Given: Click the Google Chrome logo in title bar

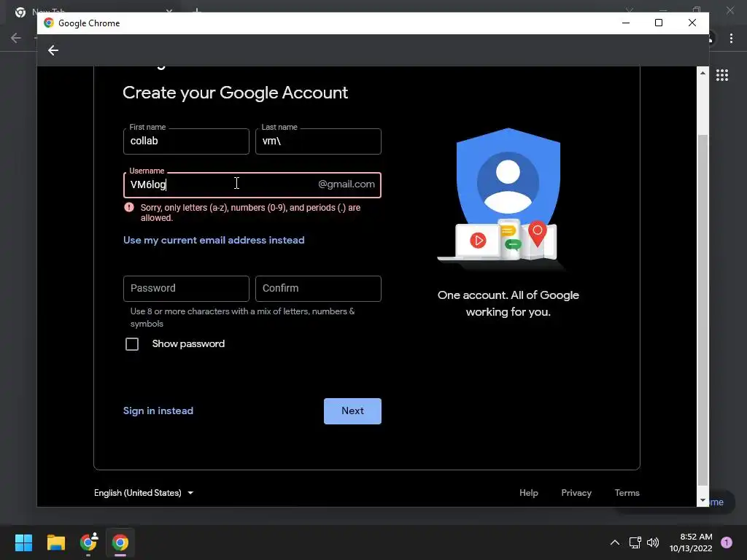Looking at the screenshot, I should point(49,23).
